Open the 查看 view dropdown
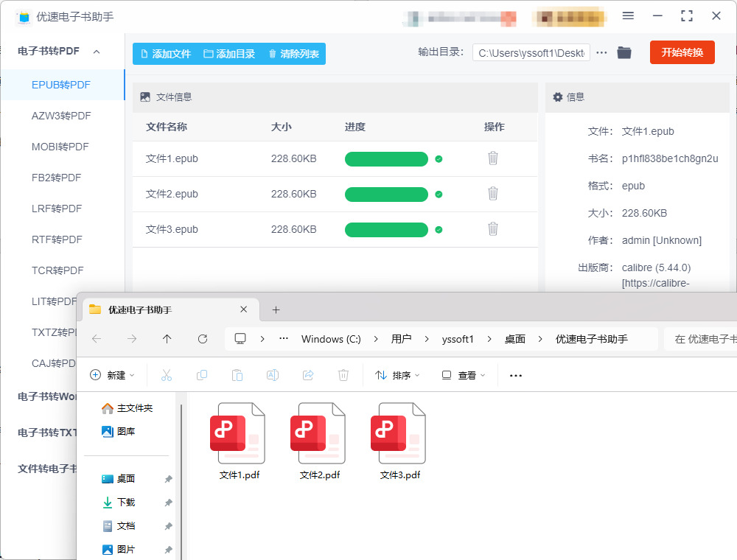737x560 pixels. [464, 375]
